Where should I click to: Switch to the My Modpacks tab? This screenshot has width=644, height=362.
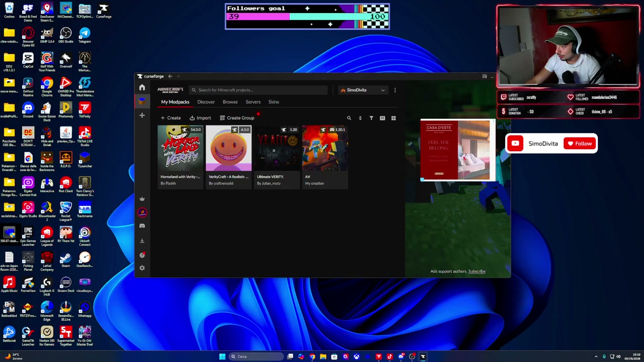[x=175, y=102]
